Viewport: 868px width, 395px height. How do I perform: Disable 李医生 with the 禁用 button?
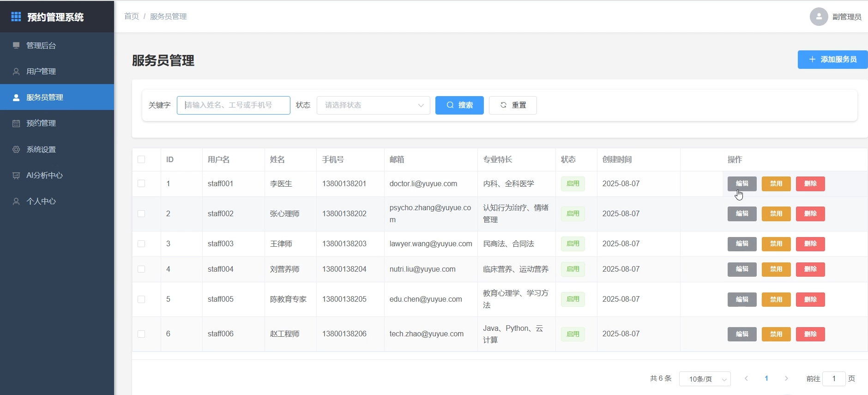click(x=776, y=183)
